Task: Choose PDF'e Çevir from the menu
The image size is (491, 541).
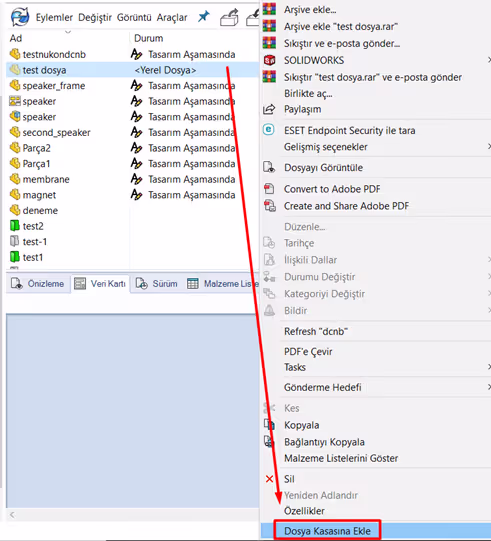Action: coord(308,352)
